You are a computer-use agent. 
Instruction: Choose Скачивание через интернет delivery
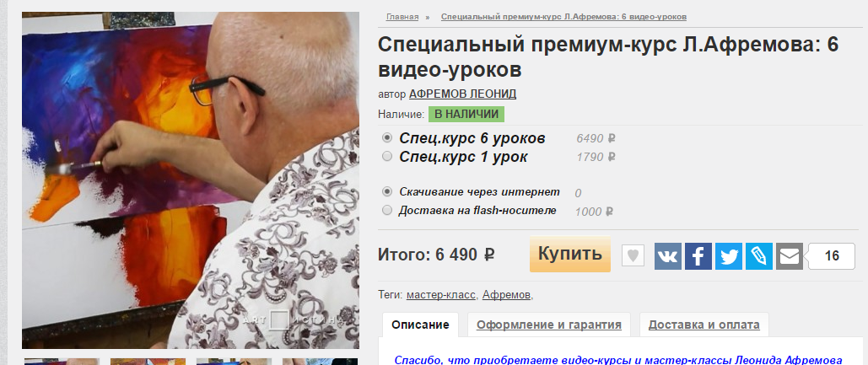(x=387, y=191)
